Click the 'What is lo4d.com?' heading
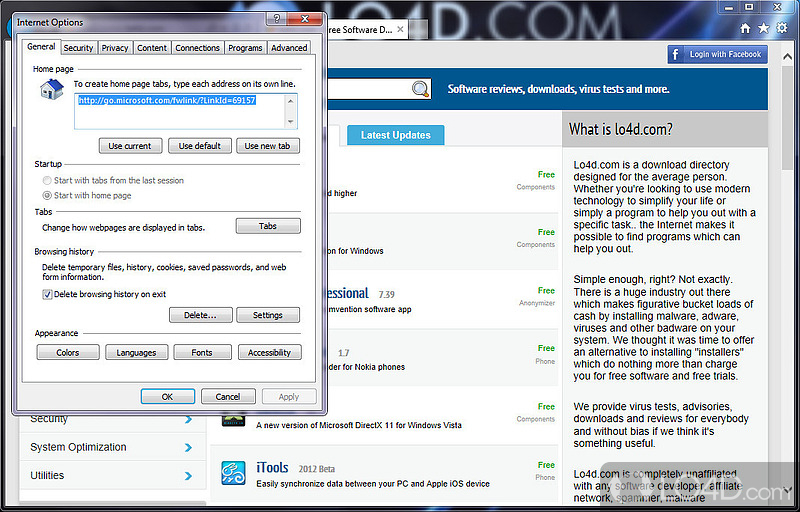 [x=620, y=130]
